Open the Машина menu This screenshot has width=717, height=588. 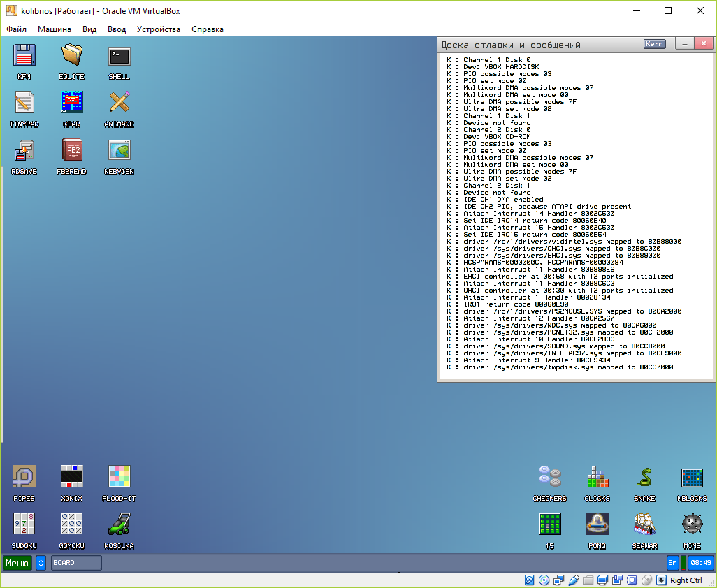tap(54, 29)
